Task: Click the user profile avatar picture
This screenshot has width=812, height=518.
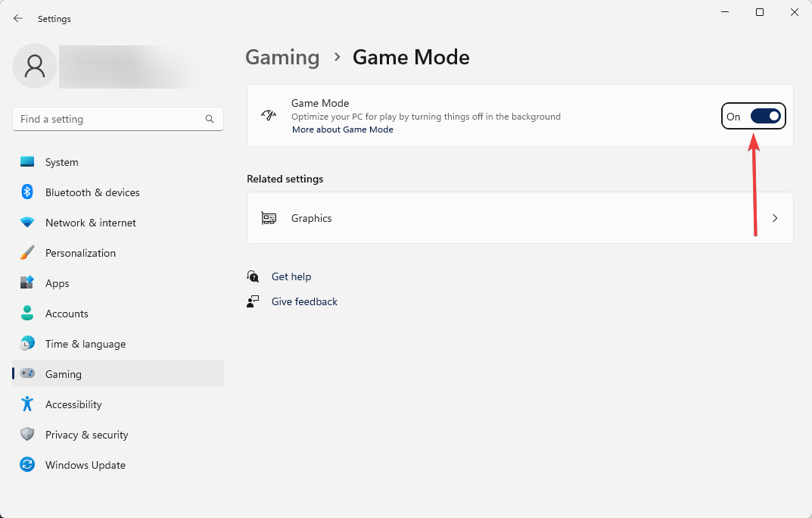Action: [x=35, y=66]
